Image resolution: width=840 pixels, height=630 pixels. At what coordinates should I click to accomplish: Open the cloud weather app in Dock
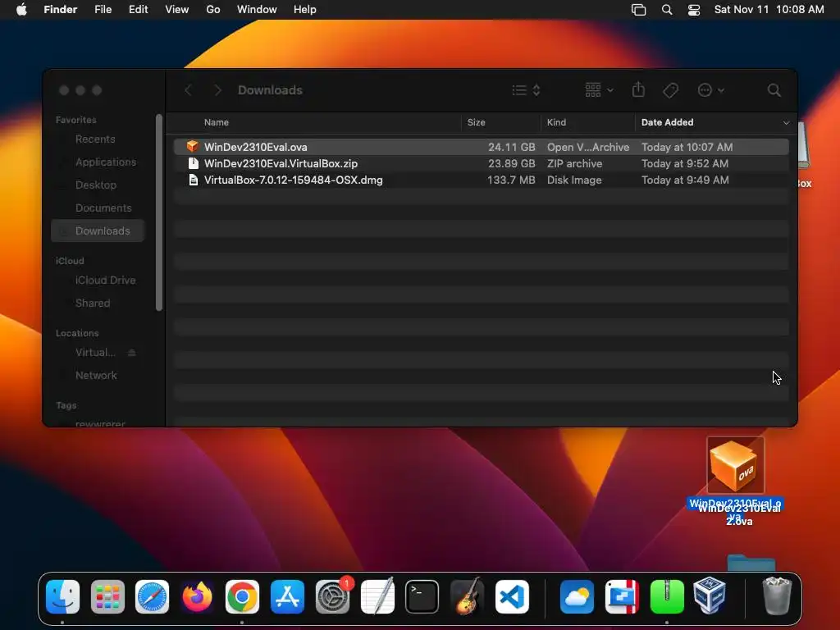click(577, 596)
